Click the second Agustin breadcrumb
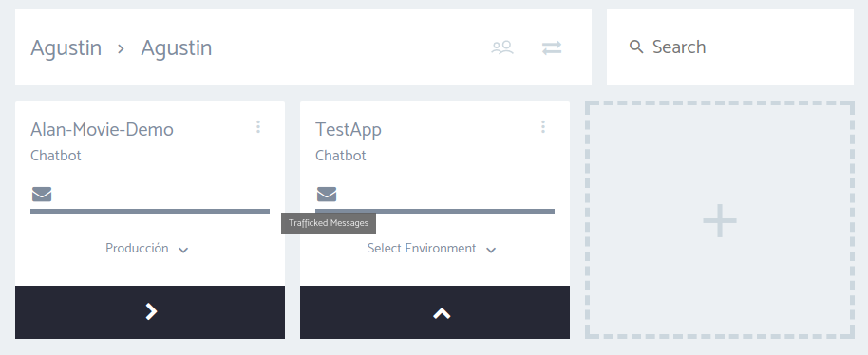Viewport: 868px width, 355px height. 177,48
